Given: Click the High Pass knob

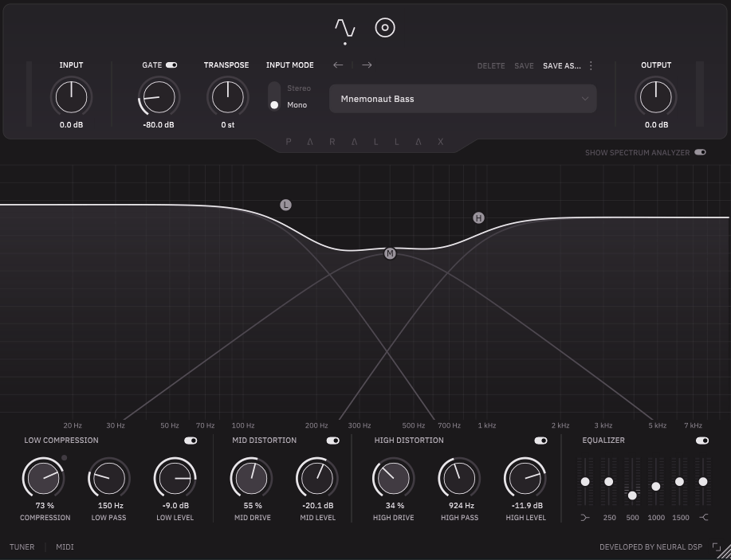Looking at the screenshot, I should pos(459,478).
